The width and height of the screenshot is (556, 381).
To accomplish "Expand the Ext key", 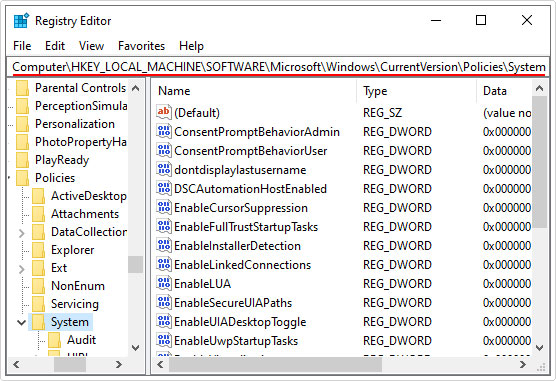I will coord(22,269).
